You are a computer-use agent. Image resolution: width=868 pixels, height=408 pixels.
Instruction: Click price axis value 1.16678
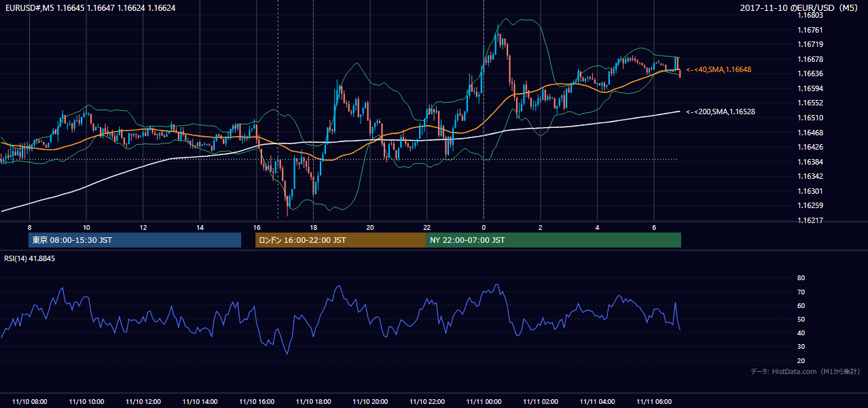pyautogui.click(x=810, y=59)
